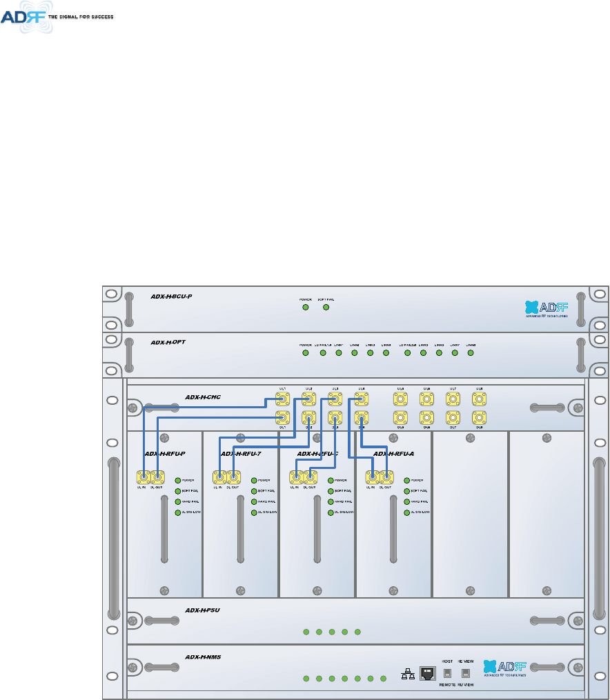
Task: Click the UL3 connector on the CHC panel
Action: 335,399
